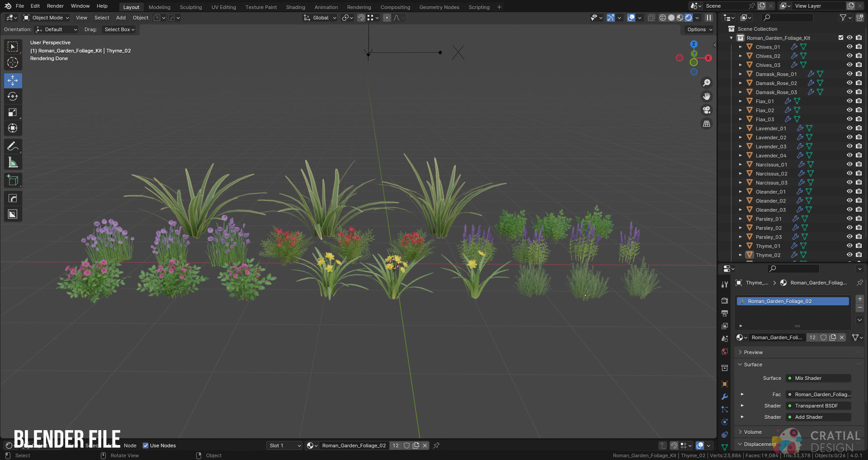Click Transparent BSDF shader button
Viewport: 868px width, 460px height.
818,406
